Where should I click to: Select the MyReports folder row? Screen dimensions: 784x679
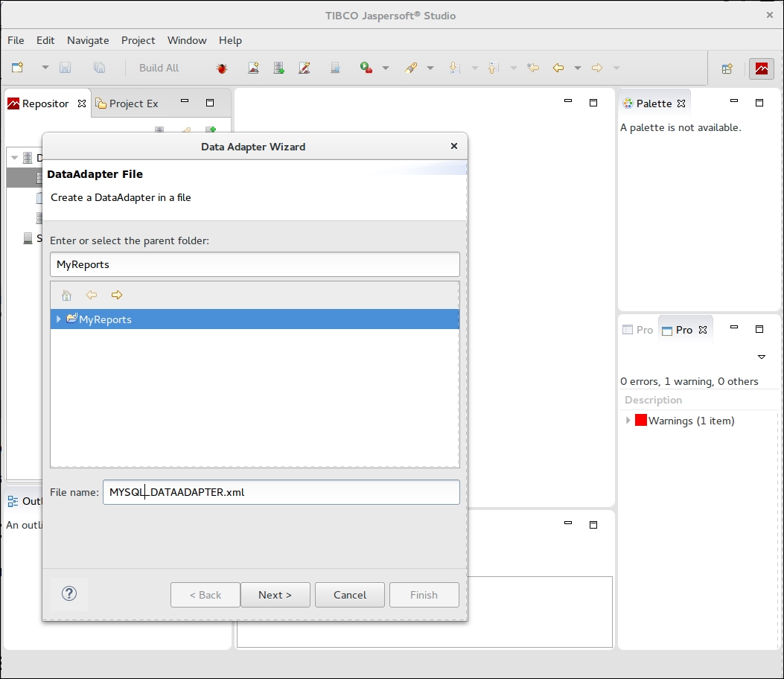click(x=255, y=319)
